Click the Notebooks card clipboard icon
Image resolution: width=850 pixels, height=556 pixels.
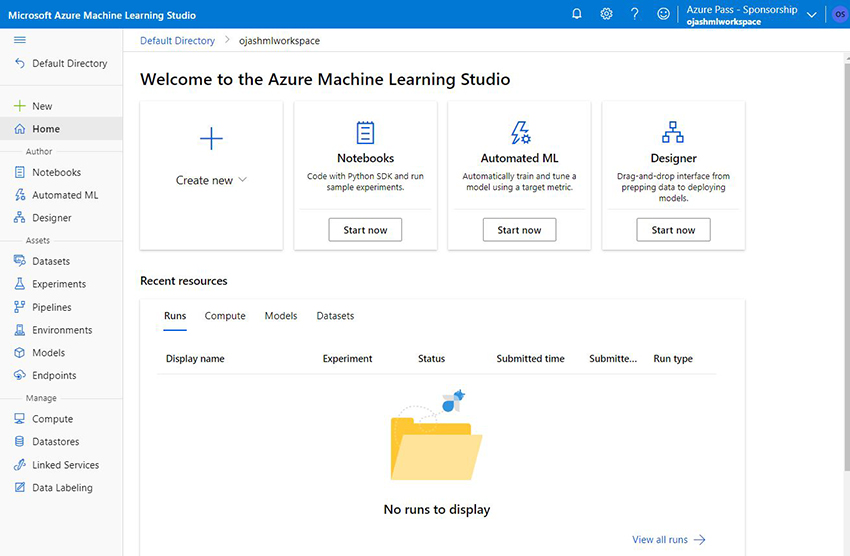click(x=365, y=132)
